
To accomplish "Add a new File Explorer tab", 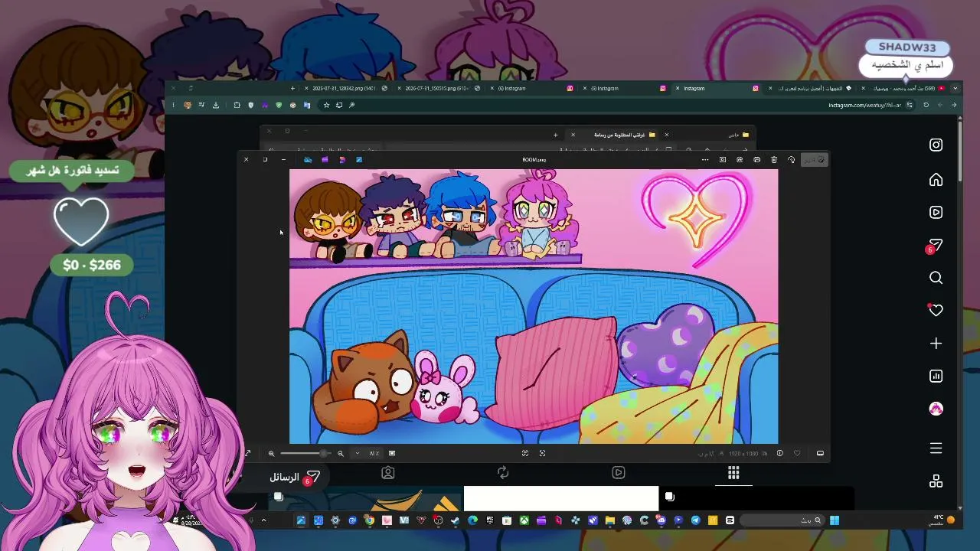I will click(556, 135).
